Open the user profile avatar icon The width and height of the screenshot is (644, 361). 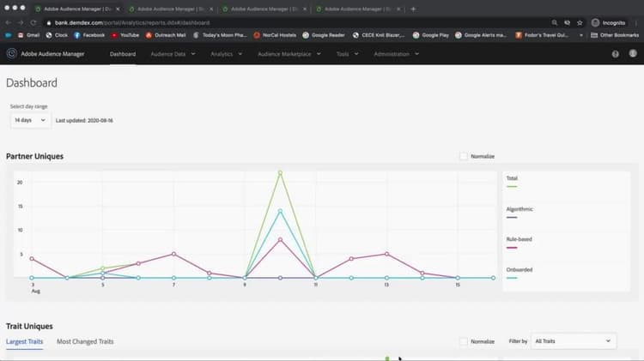pyautogui.click(x=633, y=53)
